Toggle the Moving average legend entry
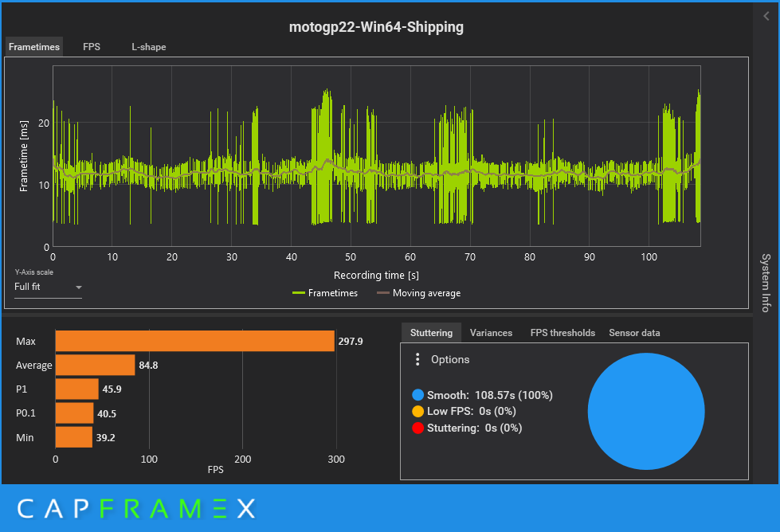The width and height of the screenshot is (780, 532). tap(419, 293)
